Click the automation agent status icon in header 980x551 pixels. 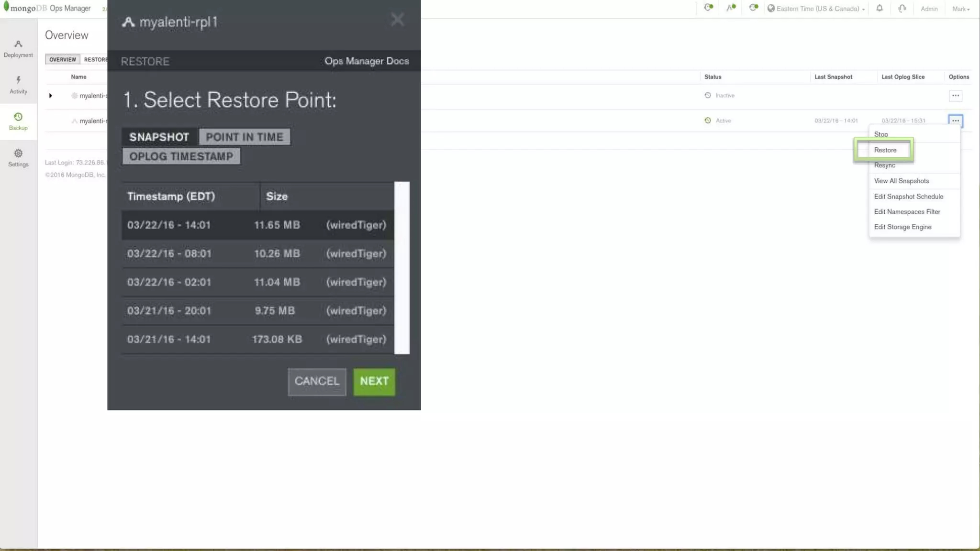tap(731, 8)
